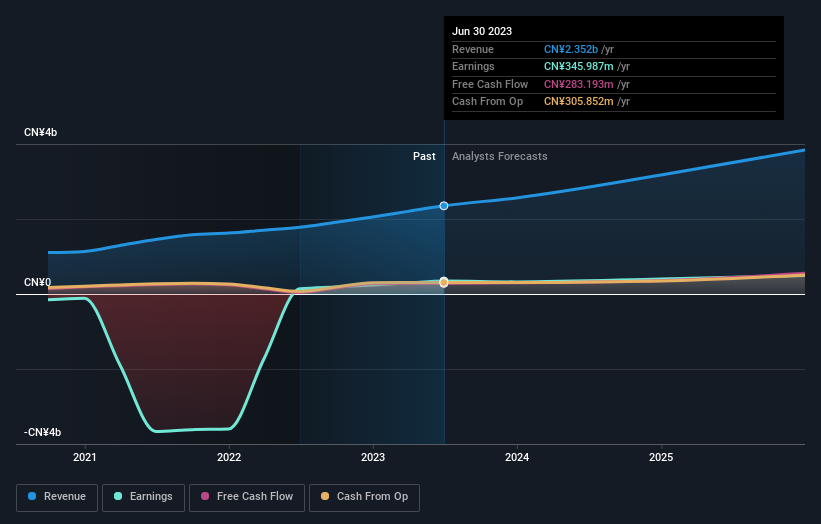Click the Revenue row label in tooltip

473,49
